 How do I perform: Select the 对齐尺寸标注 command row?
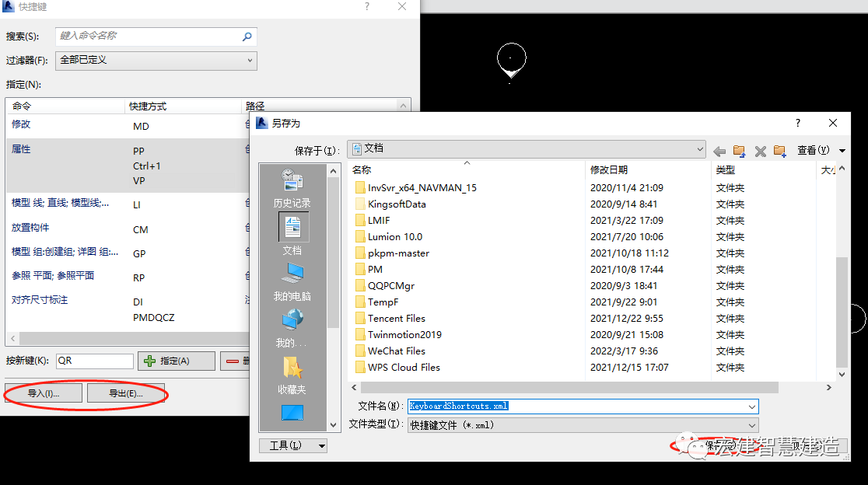(128, 309)
